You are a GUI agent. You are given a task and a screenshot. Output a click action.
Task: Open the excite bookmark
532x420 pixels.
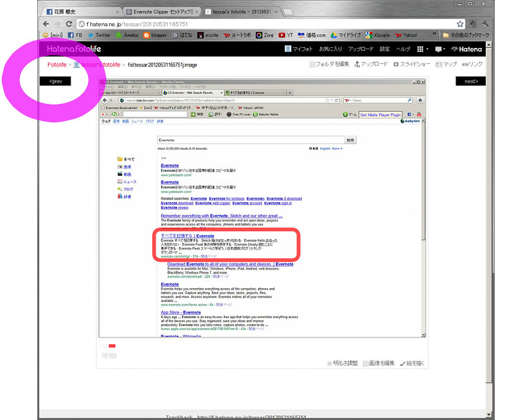(x=208, y=35)
